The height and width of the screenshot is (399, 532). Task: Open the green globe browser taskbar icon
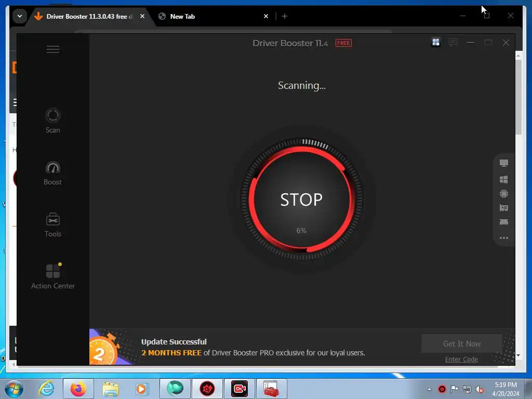(175, 389)
